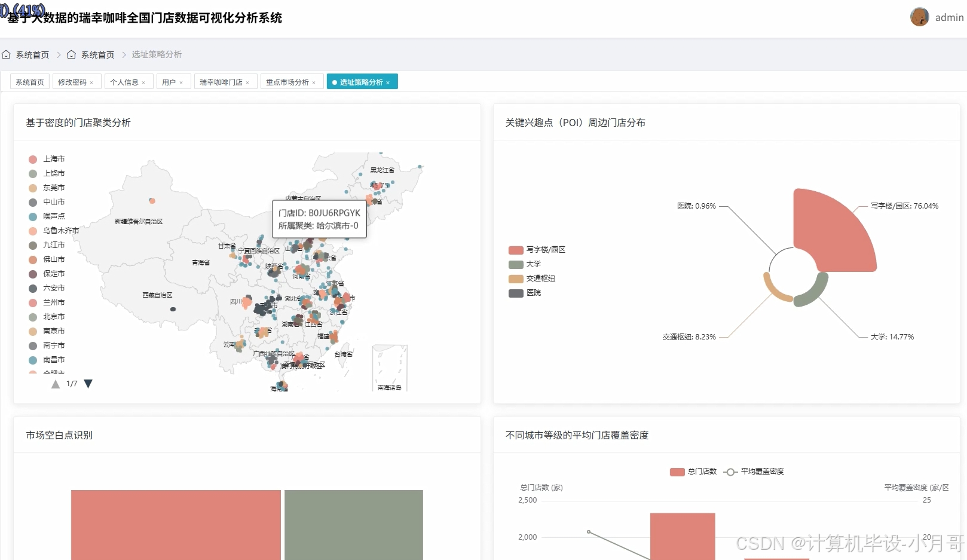Click 选址策略分析 breadcrumb text
Image resolution: width=967 pixels, height=560 pixels.
157,54
